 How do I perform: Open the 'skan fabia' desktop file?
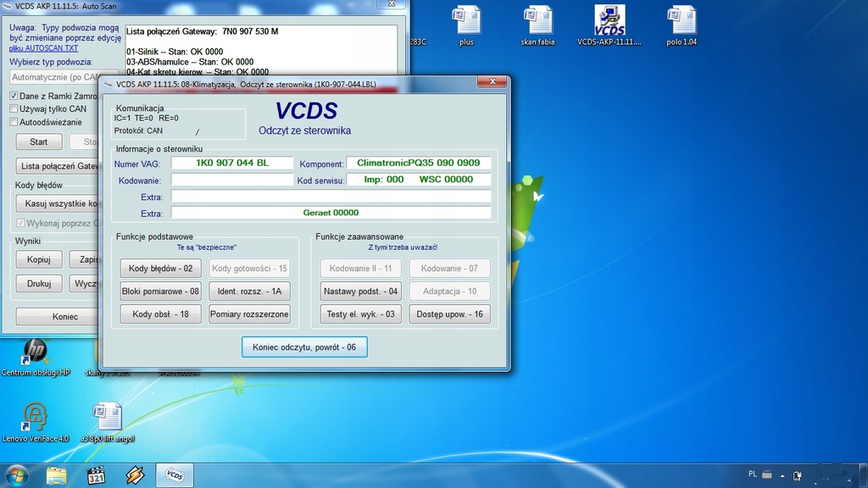(x=537, y=25)
